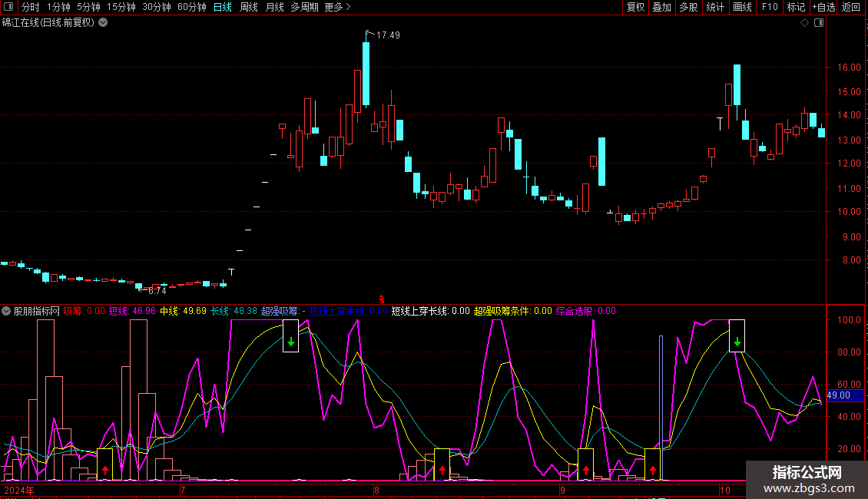This screenshot has height=499, width=868.
Task: Click the 返回 back button
Action: click(x=852, y=7)
